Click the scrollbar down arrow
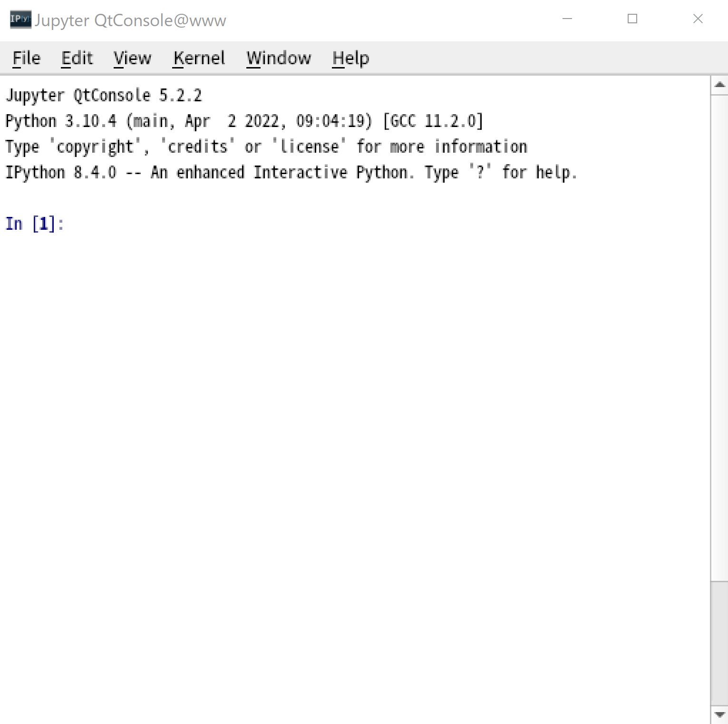This screenshot has height=724, width=728. click(x=719, y=714)
